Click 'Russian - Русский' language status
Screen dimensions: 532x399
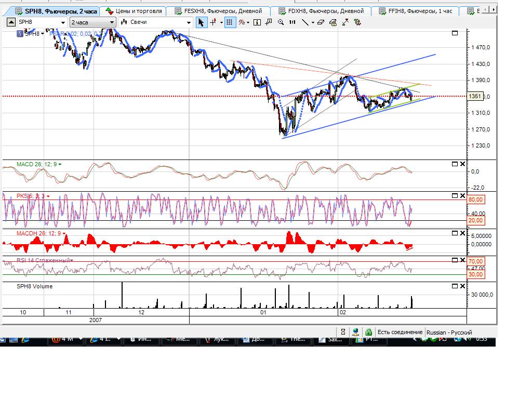point(449,332)
